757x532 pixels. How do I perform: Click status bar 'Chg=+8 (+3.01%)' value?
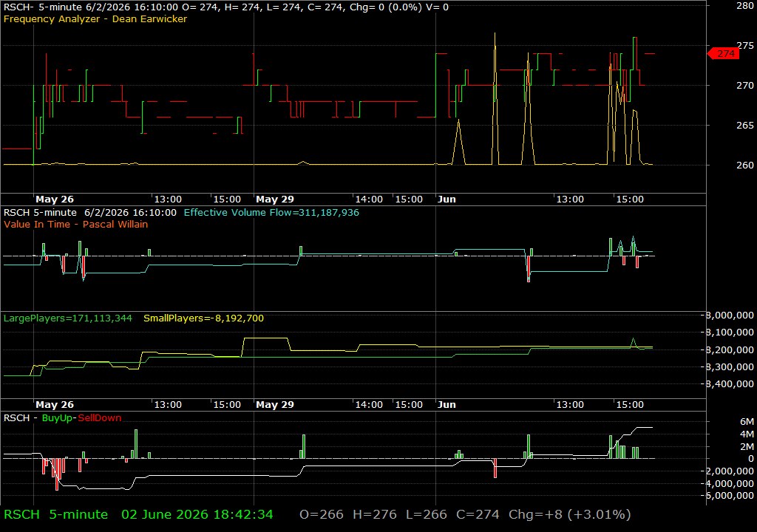(x=570, y=514)
